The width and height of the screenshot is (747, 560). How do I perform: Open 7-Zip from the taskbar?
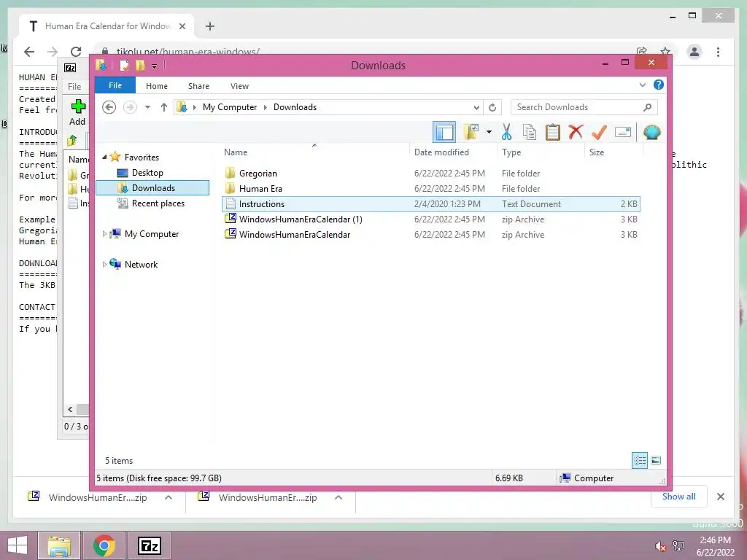(x=150, y=545)
